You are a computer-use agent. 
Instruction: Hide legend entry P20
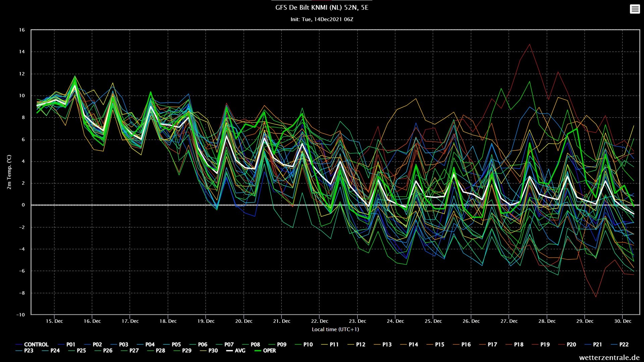(567, 345)
